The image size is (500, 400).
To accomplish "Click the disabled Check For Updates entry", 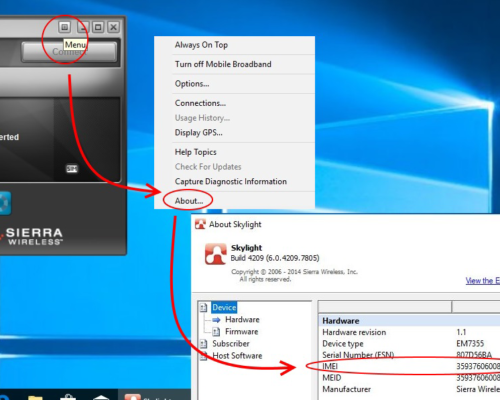I will 208,167.
